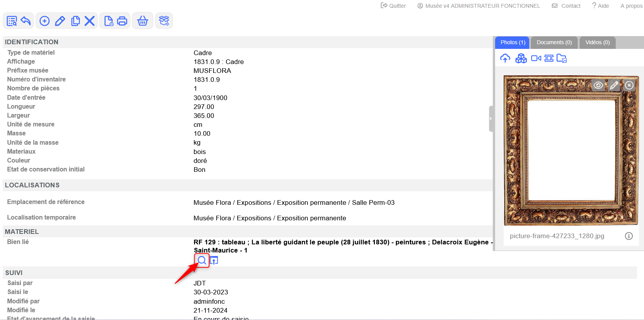Open the list search icon in toolbar
This screenshot has height=320, width=644.
click(12, 21)
